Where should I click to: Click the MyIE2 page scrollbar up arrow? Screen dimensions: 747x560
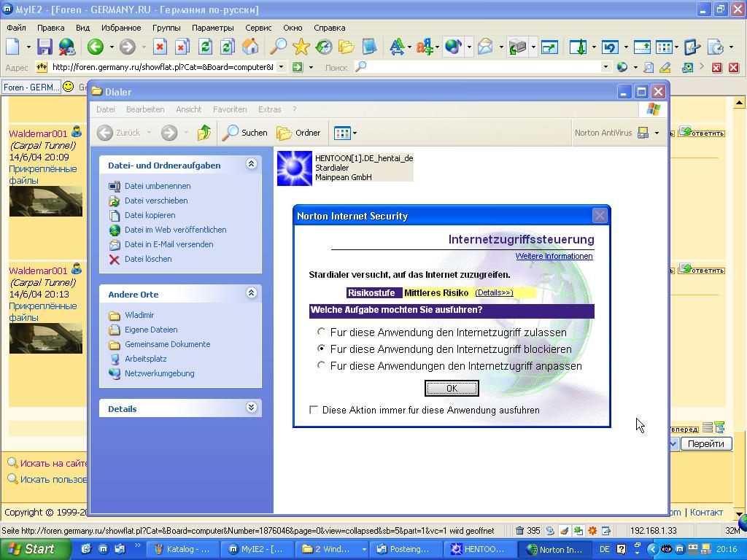coord(740,103)
